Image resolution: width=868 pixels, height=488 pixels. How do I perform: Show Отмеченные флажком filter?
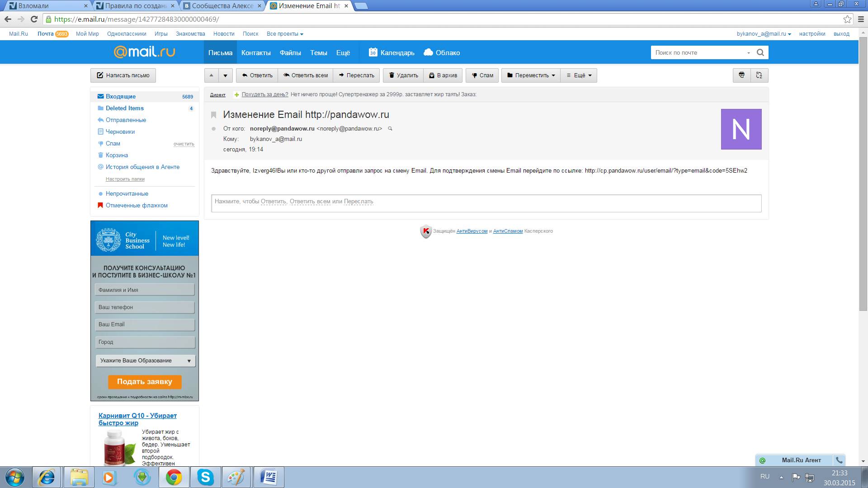click(136, 205)
